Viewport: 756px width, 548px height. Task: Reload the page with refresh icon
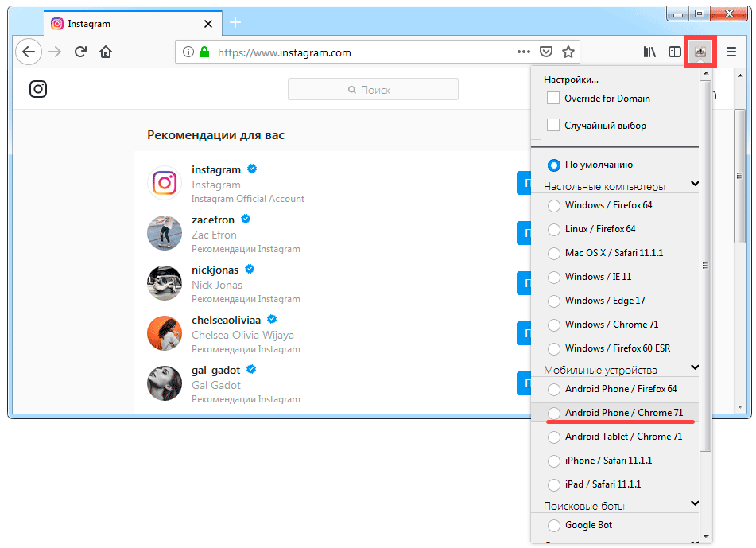80,52
